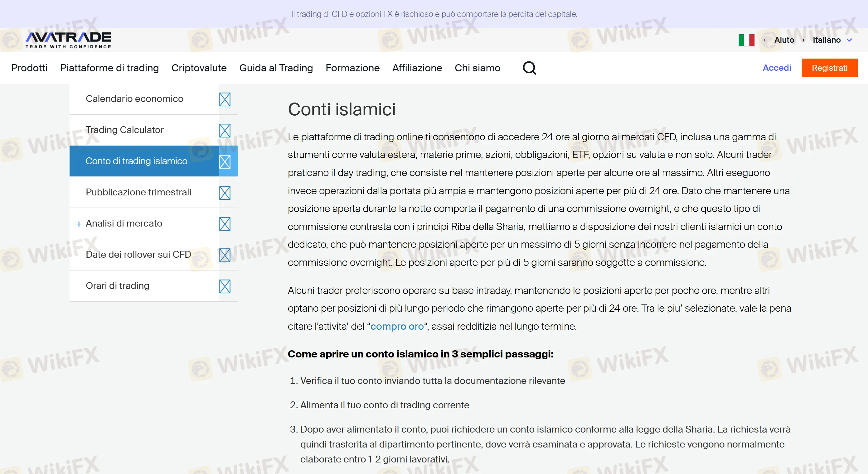The height and width of the screenshot is (474, 868).
Task: Open the Formazione menu
Action: [352, 68]
